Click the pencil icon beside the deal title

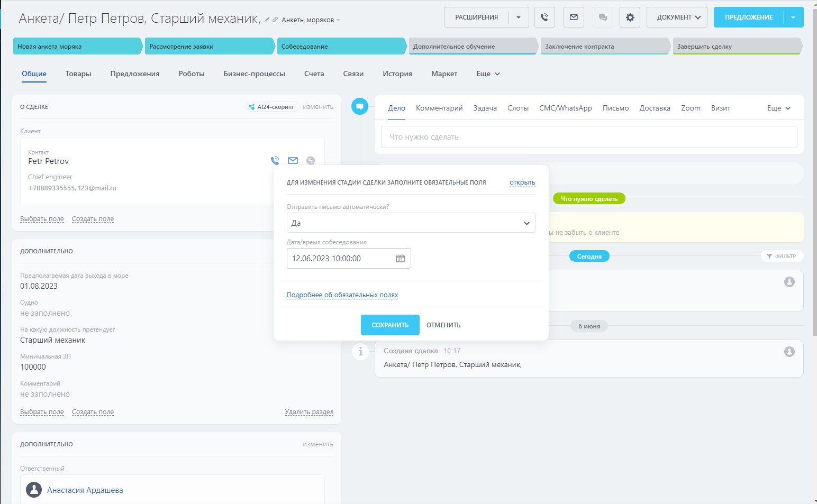point(267,20)
